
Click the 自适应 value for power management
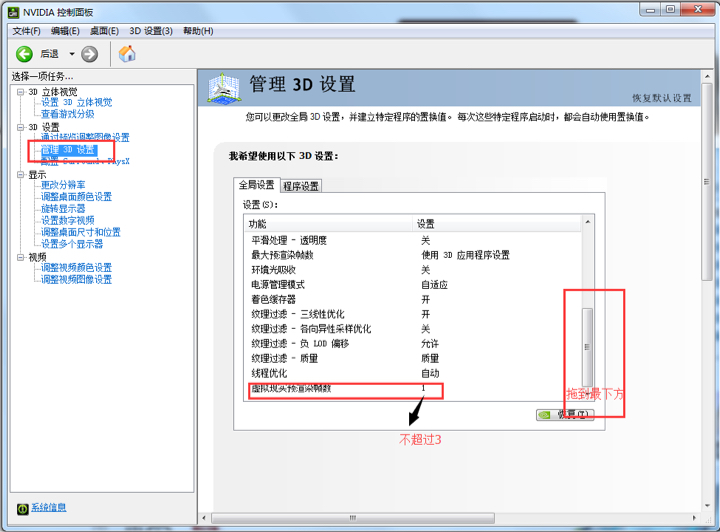point(434,285)
